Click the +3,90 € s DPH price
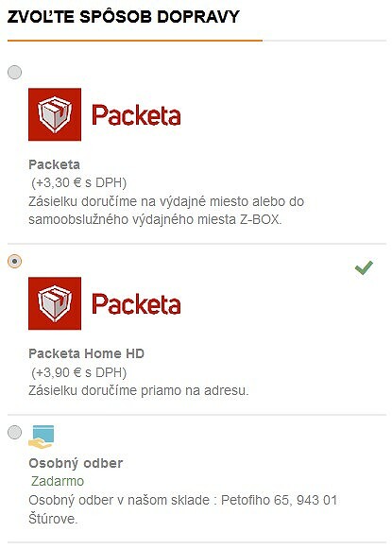 tap(79, 372)
